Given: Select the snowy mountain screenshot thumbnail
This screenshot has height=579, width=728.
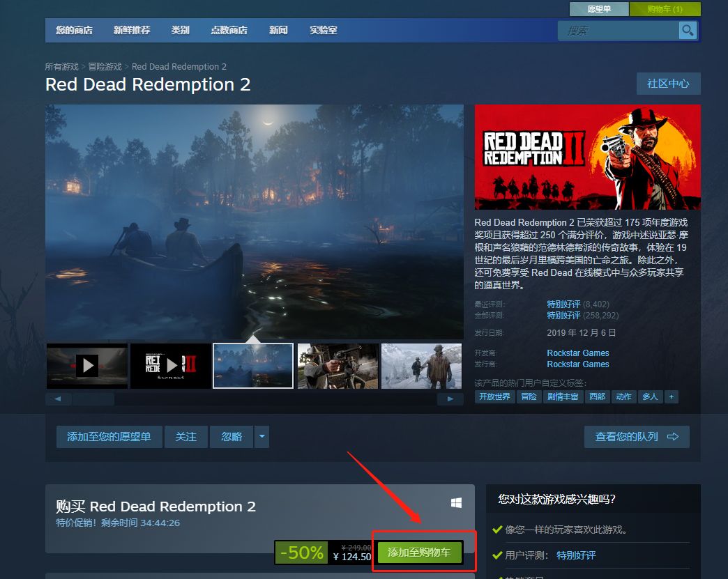Looking at the screenshot, I should pos(422,366).
